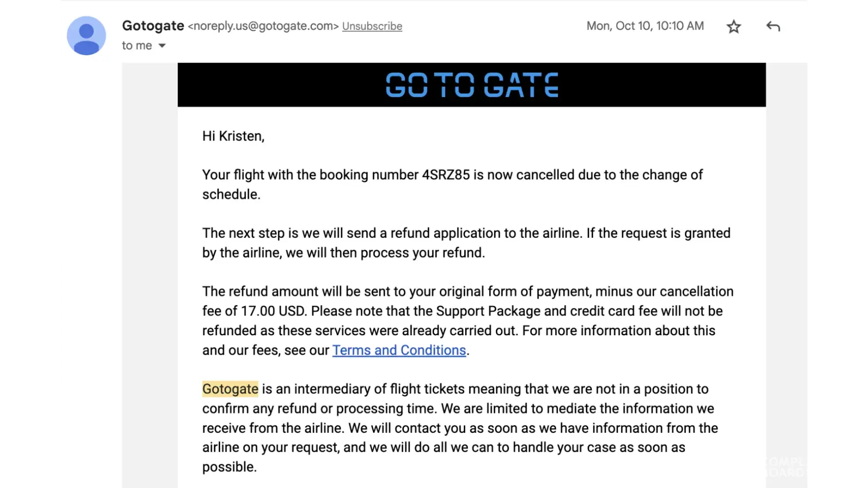This screenshot has width=868, height=488.
Task: Click the "to me" recipient text
Action: click(137, 46)
